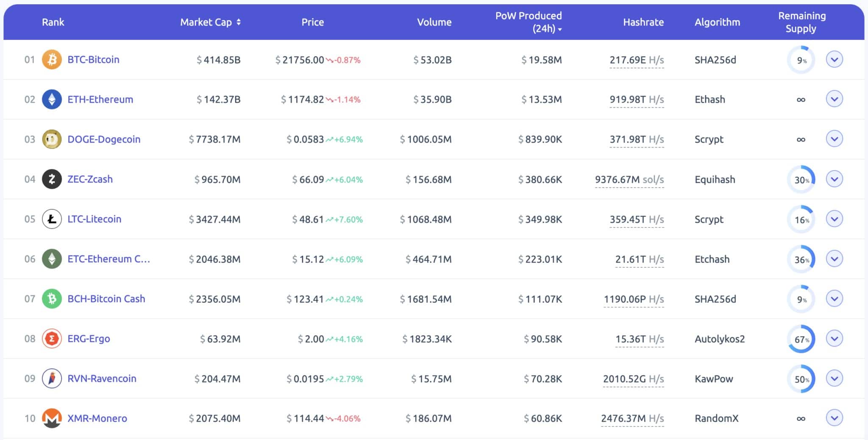The image size is (868, 440).
Task: Expand the DOGE-Dogecoin row details
Action: tap(834, 139)
